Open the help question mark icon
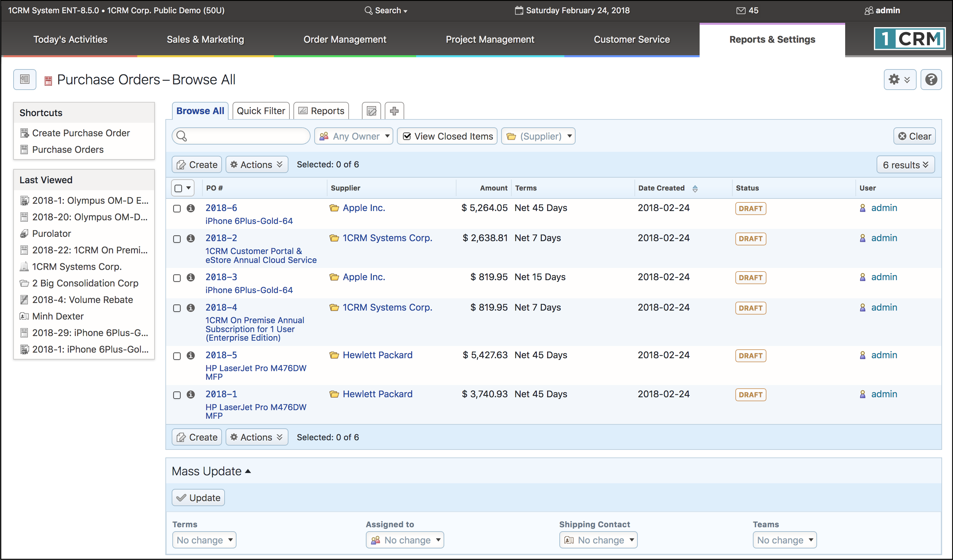Screen dimensions: 953x560 click(931, 79)
